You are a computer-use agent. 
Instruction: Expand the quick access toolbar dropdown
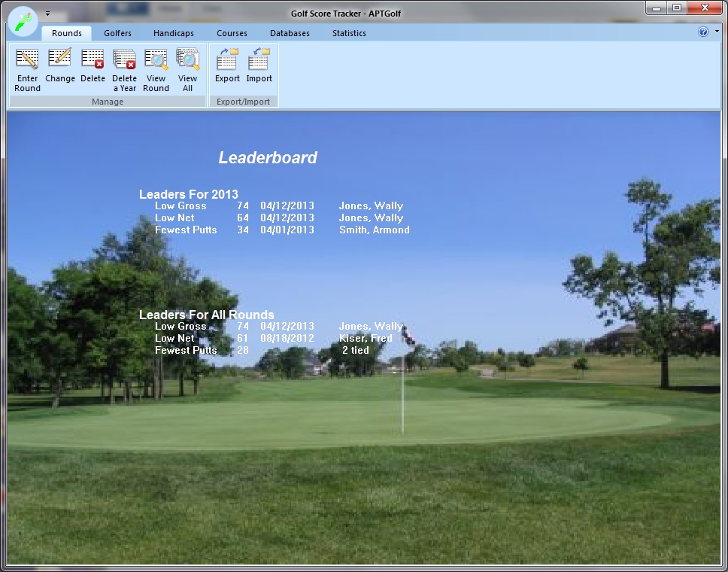[x=47, y=14]
